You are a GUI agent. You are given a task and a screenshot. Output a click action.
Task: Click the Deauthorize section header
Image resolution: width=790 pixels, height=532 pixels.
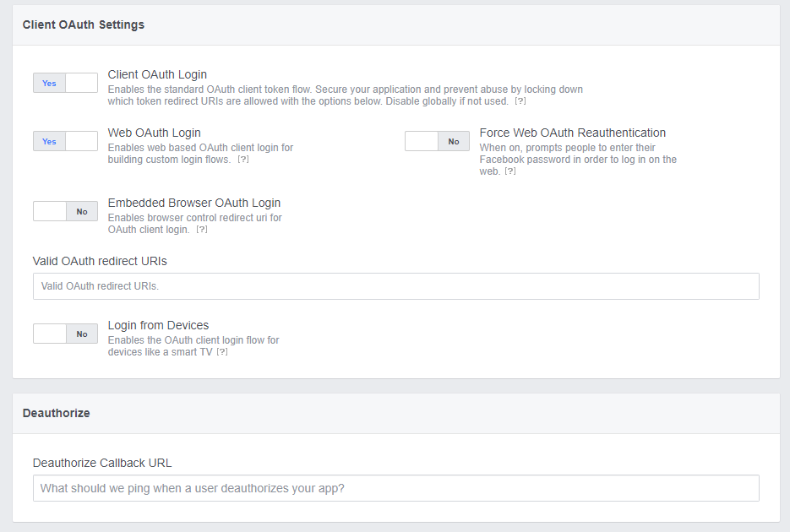coord(56,413)
